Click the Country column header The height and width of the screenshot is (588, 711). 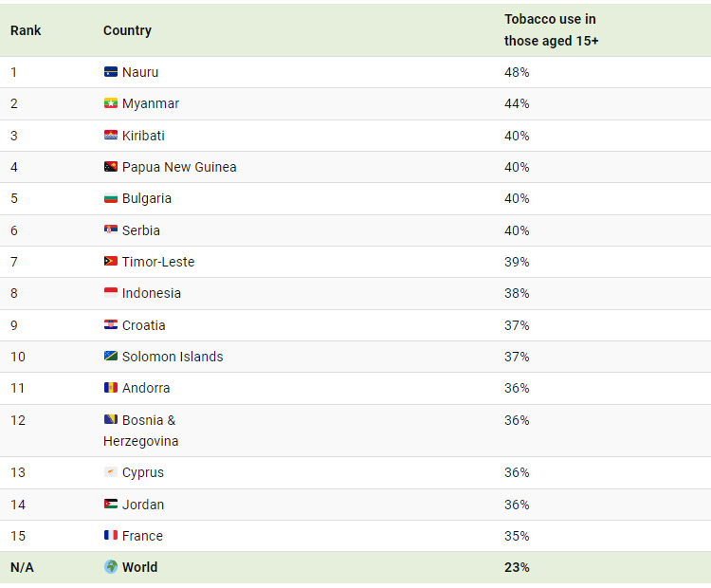point(127,30)
